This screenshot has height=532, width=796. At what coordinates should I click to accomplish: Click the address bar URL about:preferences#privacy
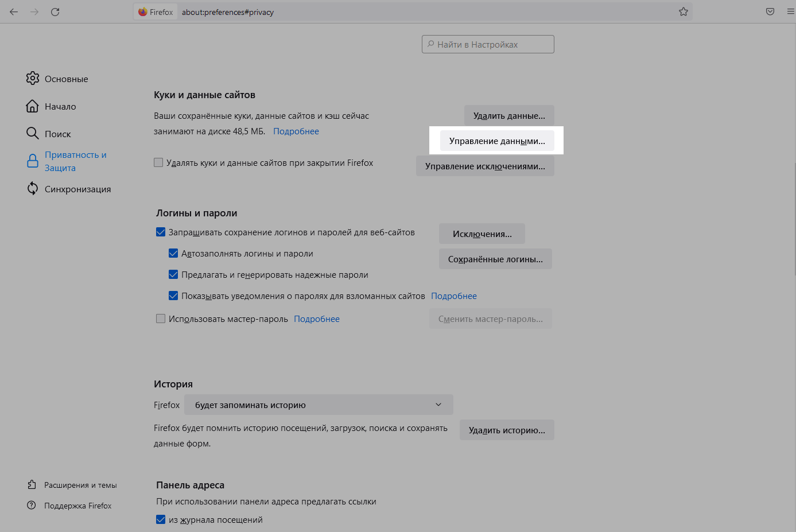click(228, 12)
